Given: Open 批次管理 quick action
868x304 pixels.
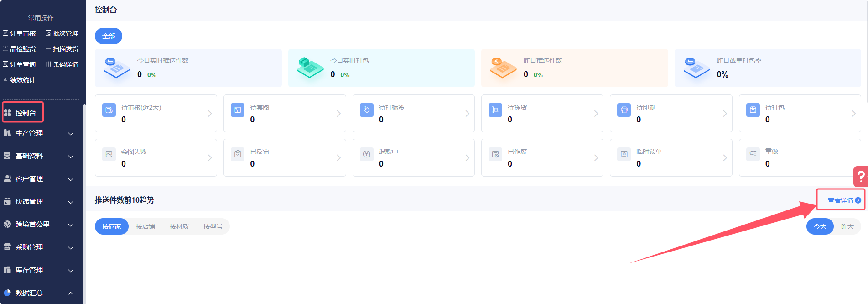Looking at the screenshot, I should click(x=62, y=33).
